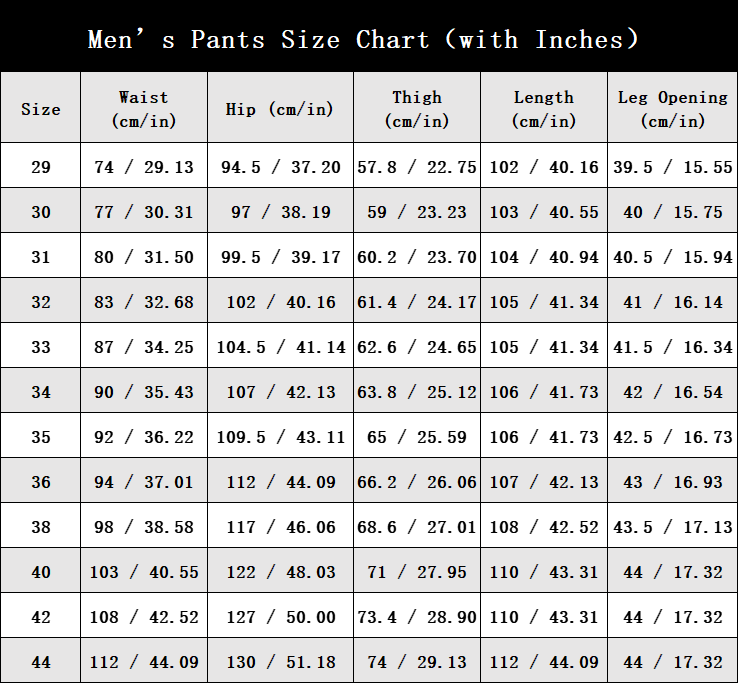738x683 pixels.
Task: Select leg opening value 41.5 / 16.34
Action: pyautogui.click(x=673, y=347)
